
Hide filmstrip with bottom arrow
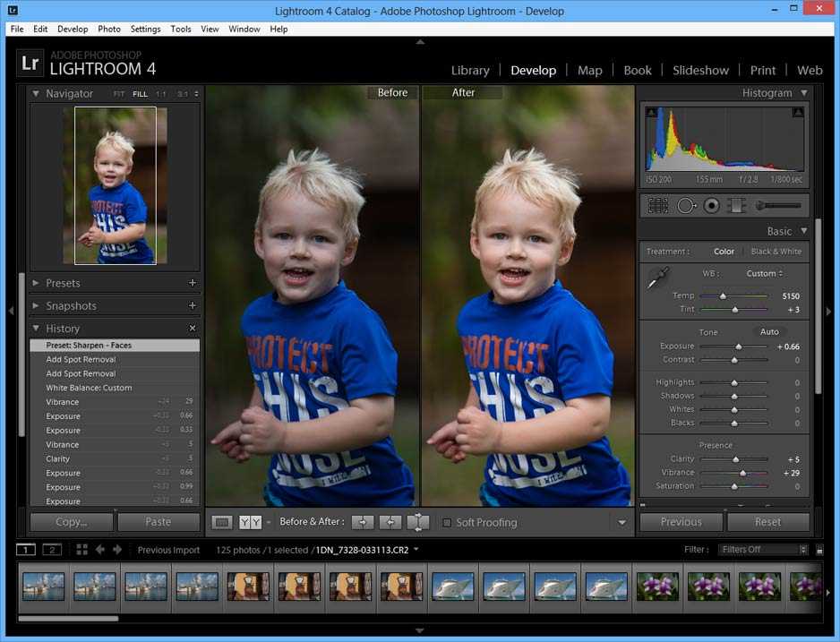click(x=420, y=630)
